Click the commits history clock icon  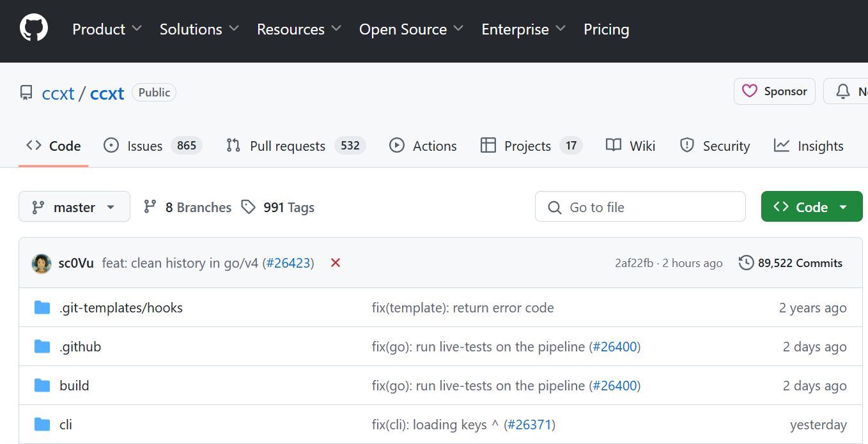pyautogui.click(x=746, y=263)
